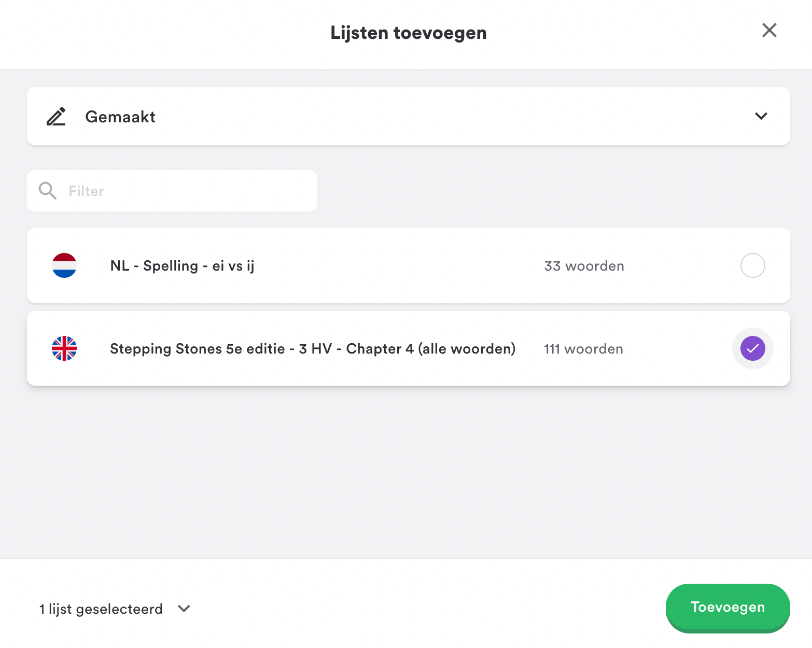Click the UK flag icon
The width and height of the screenshot is (812, 648).
(64, 348)
